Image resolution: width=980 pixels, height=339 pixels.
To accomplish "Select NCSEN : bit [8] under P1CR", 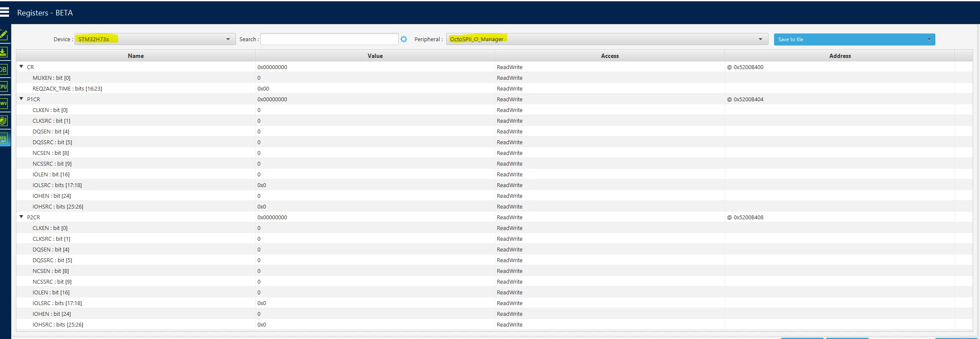I will coord(494,153).
